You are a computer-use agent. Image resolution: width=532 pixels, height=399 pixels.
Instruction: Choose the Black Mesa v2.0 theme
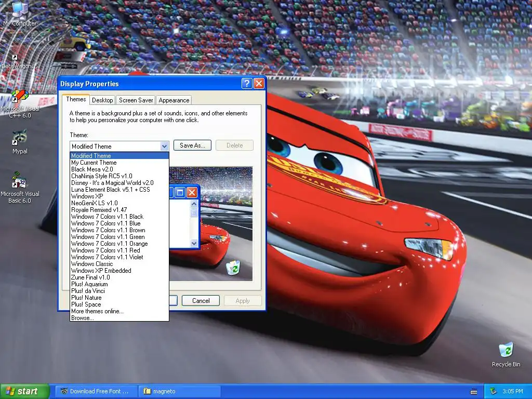point(119,169)
